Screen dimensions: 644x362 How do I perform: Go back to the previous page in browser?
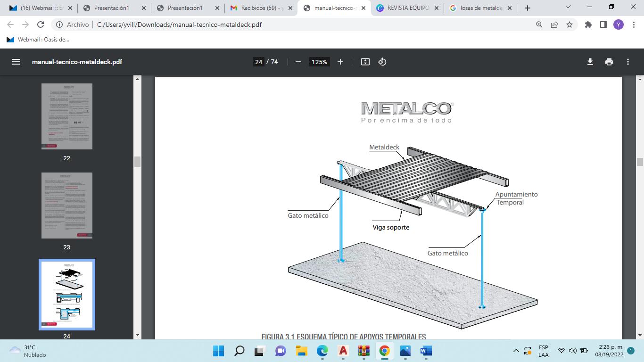tap(10, 25)
